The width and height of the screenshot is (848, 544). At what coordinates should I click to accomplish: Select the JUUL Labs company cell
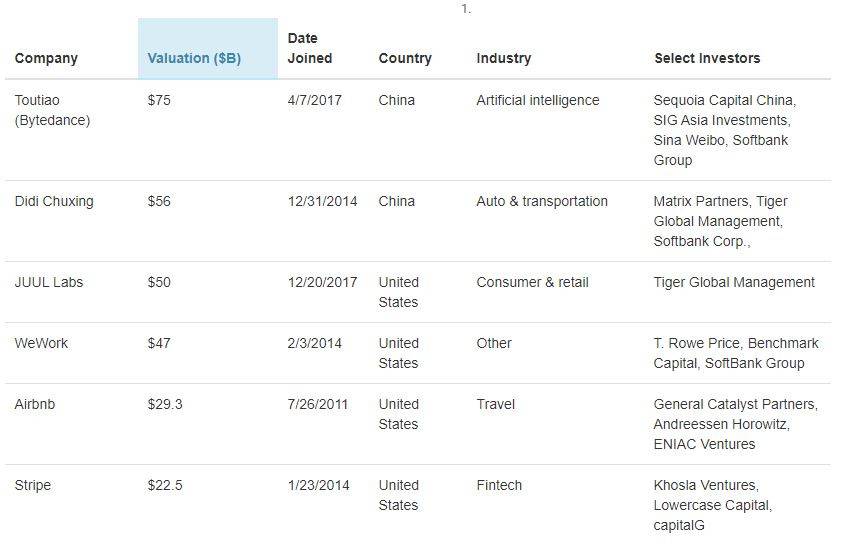tap(49, 282)
